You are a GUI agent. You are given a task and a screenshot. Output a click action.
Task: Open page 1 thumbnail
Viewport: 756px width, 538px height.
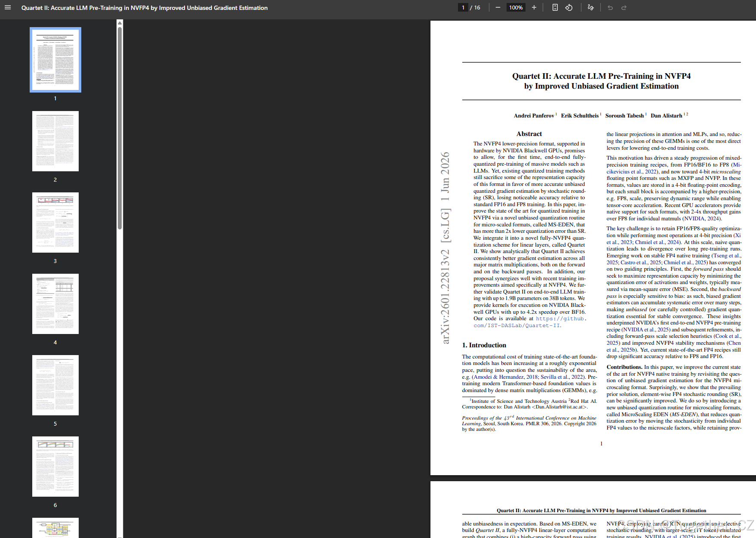click(55, 60)
